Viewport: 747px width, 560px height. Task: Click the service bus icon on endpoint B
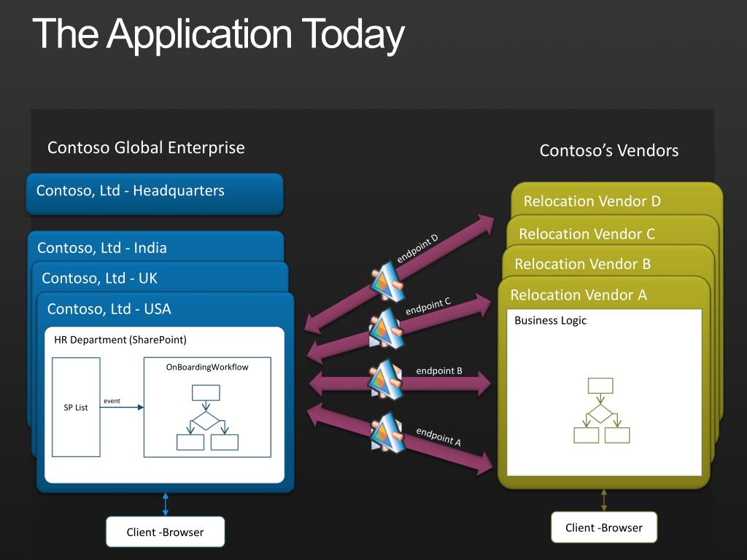click(x=386, y=379)
